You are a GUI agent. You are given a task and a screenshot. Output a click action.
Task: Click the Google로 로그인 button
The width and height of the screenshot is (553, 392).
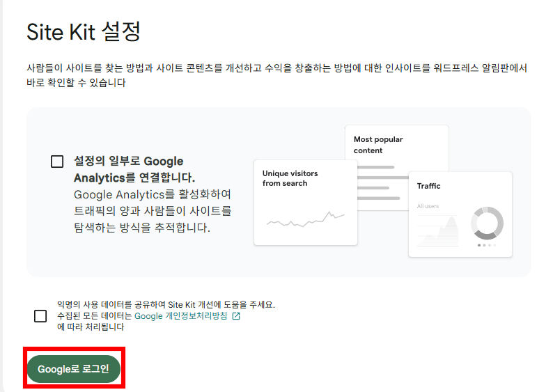pos(74,369)
